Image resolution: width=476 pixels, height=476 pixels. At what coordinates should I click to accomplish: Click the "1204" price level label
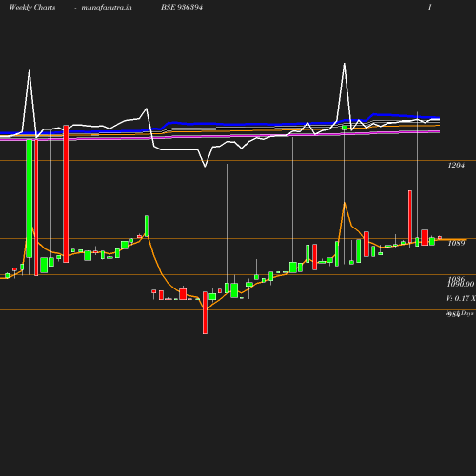[456, 165]
